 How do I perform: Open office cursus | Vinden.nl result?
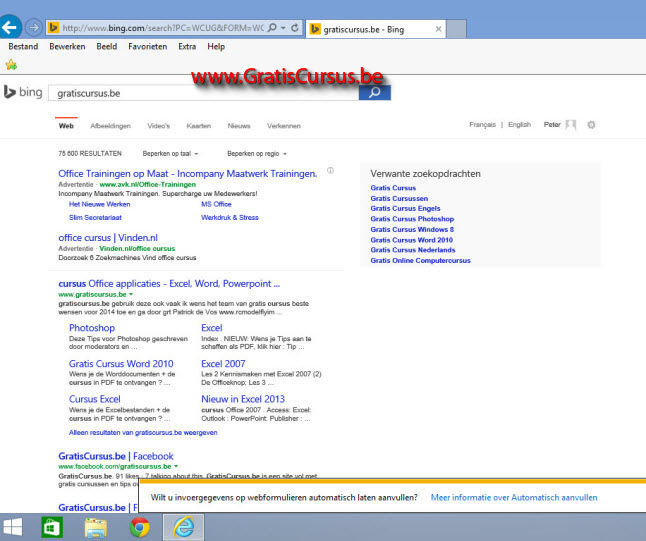(x=108, y=238)
